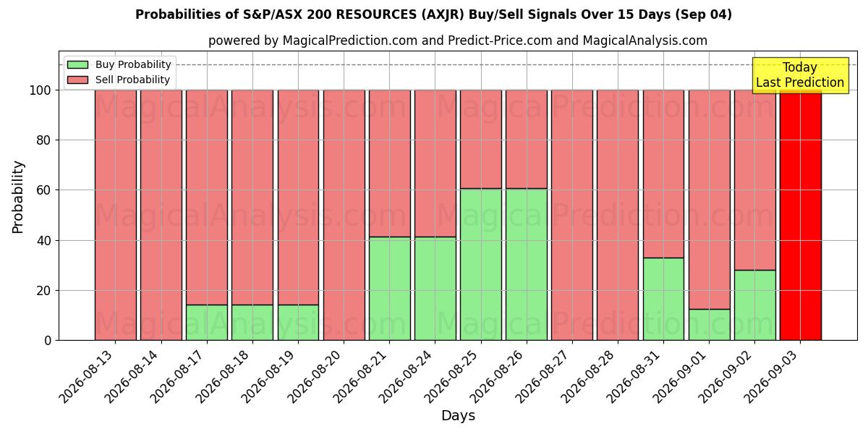Click the yellow 'Today Last Prediction' annotation box
Viewport: 868px width, 434px height.
(800, 75)
